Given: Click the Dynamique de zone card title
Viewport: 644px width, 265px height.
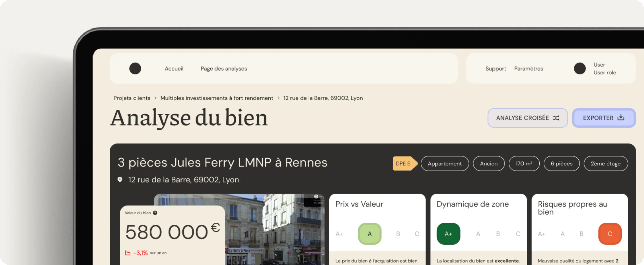Looking at the screenshot, I should coord(473,204).
